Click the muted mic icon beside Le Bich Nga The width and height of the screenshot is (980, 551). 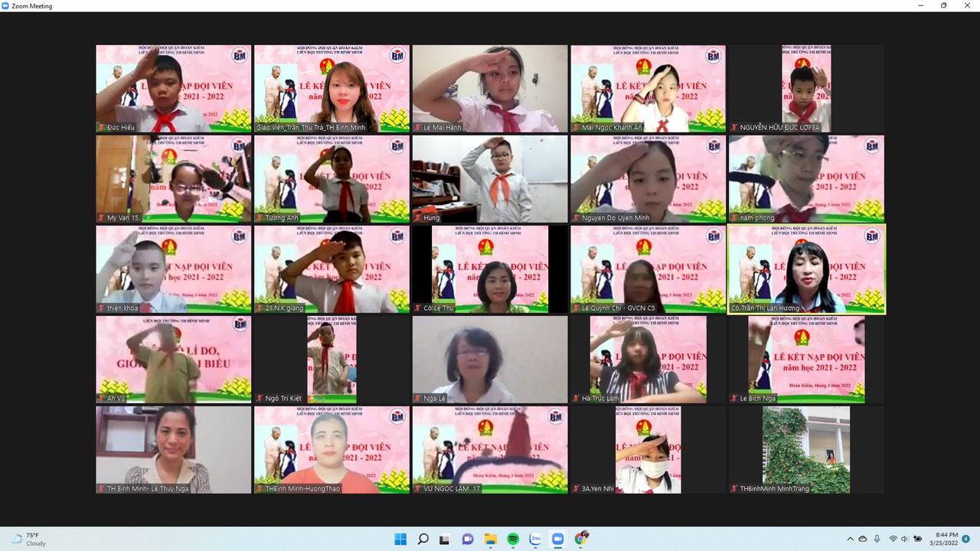pos(733,398)
